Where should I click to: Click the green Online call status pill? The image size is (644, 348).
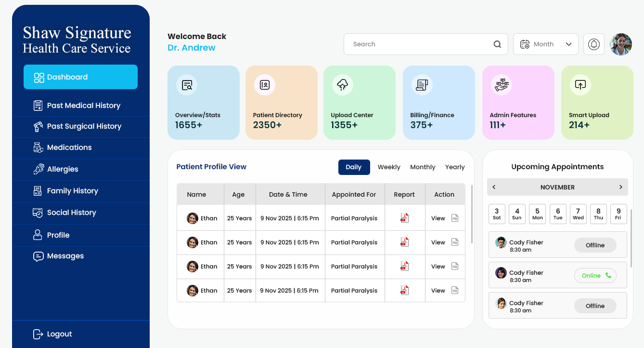click(595, 276)
